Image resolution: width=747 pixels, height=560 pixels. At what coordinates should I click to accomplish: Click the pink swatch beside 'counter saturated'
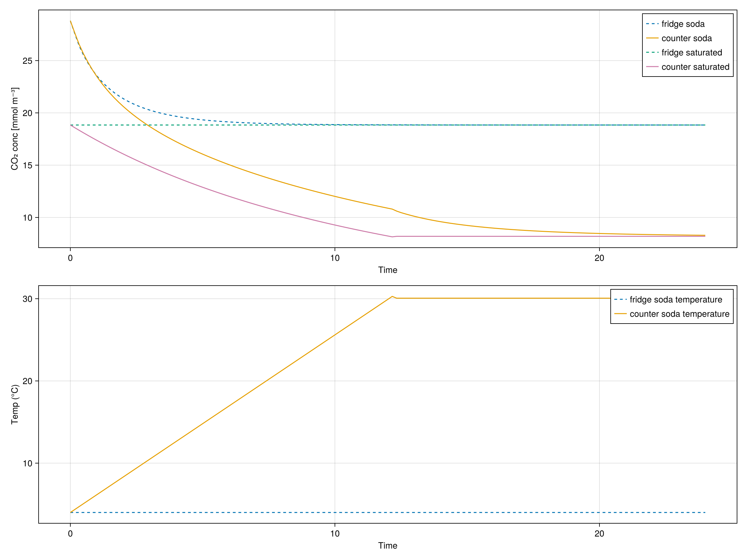(652, 67)
